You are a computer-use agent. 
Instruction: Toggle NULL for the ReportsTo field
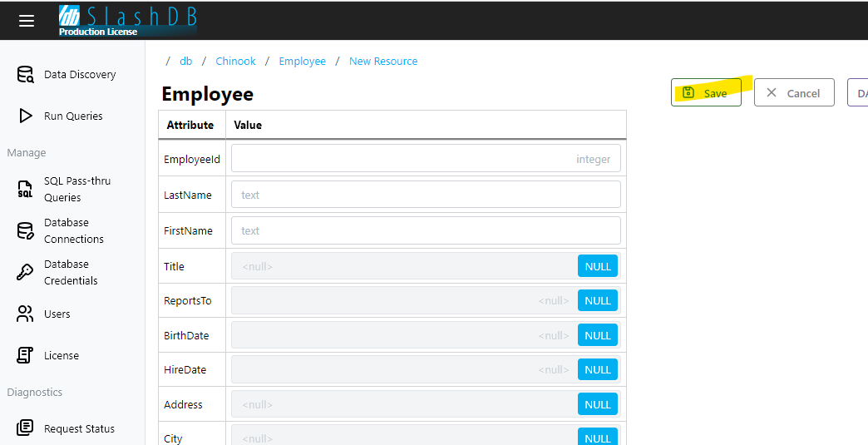click(597, 300)
